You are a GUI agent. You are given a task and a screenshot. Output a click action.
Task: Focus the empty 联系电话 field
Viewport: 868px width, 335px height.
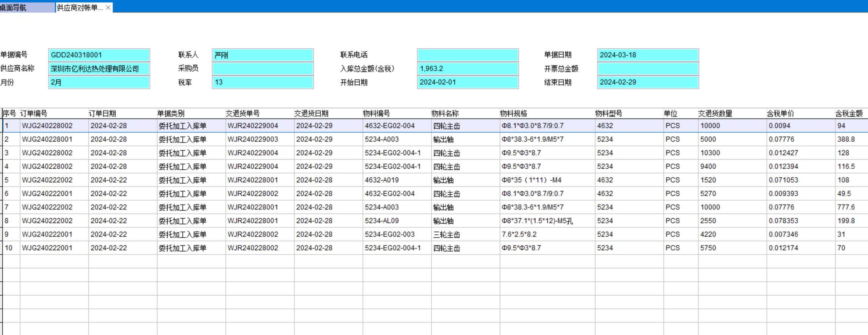[468, 55]
